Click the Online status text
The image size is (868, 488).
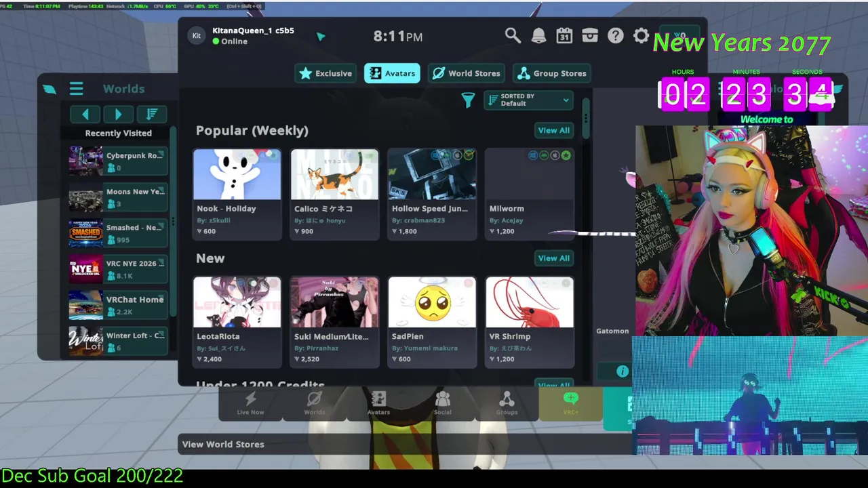tap(234, 41)
